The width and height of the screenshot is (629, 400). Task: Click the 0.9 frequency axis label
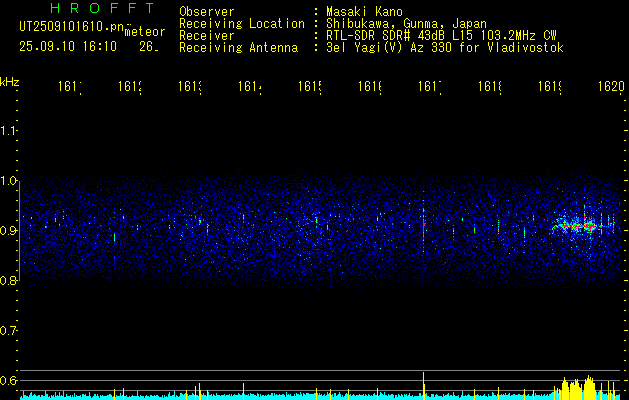click(x=8, y=231)
